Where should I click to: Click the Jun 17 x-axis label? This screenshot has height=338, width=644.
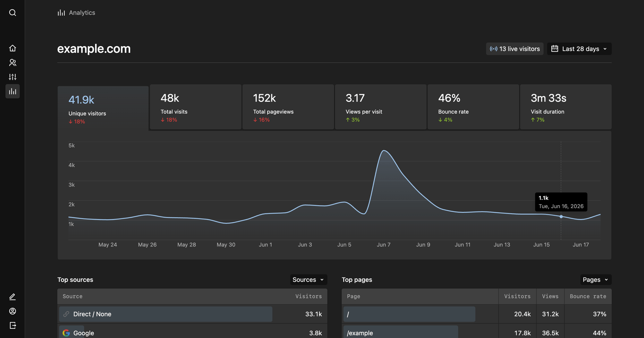pyautogui.click(x=581, y=245)
